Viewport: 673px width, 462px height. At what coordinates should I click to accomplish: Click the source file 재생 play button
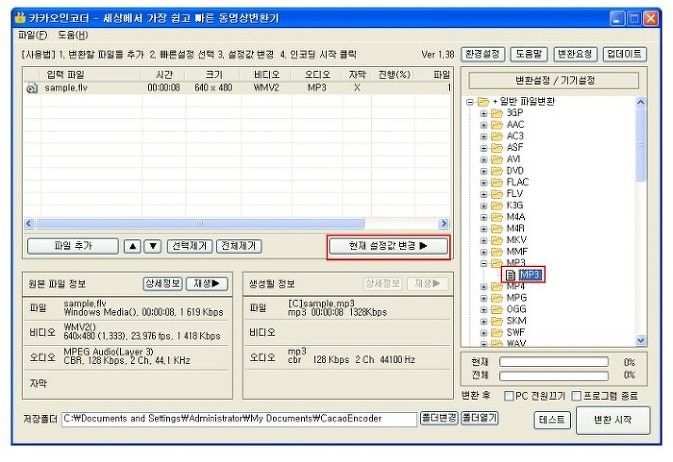pos(207,284)
